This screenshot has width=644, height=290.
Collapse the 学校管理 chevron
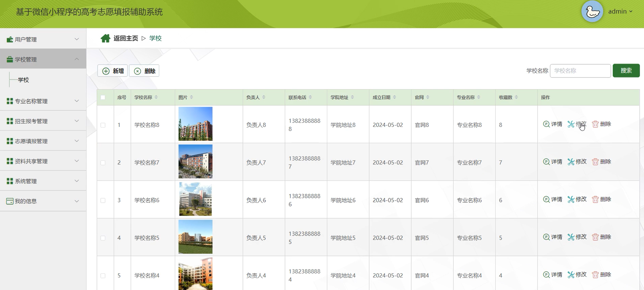pyautogui.click(x=77, y=59)
